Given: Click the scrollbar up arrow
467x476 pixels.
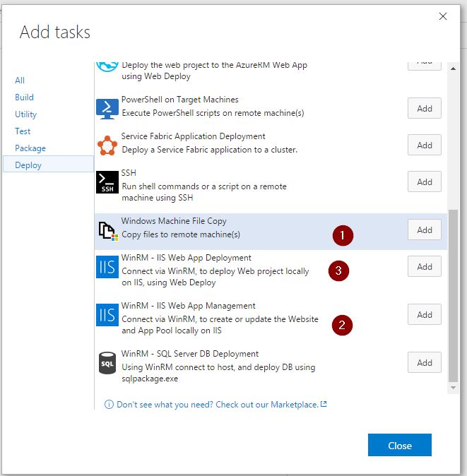Looking at the screenshot, I should coord(453,69).
